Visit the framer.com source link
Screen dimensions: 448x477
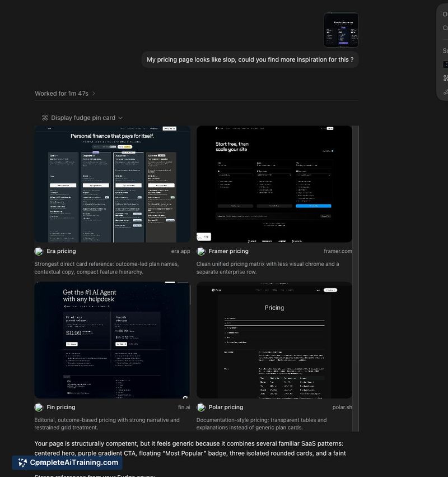[x=338, y=251]
